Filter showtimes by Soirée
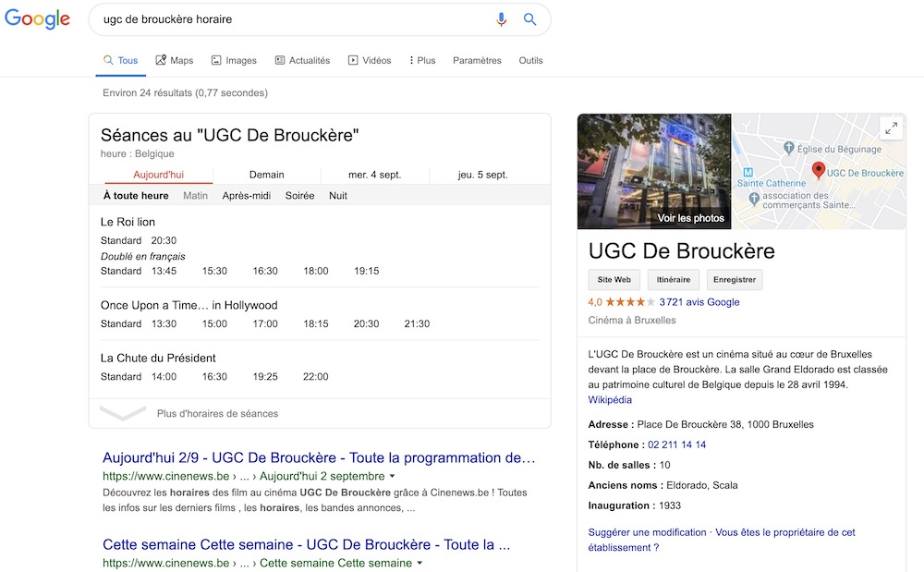Viewport: 924px width, 572px height. click(299, 196)
